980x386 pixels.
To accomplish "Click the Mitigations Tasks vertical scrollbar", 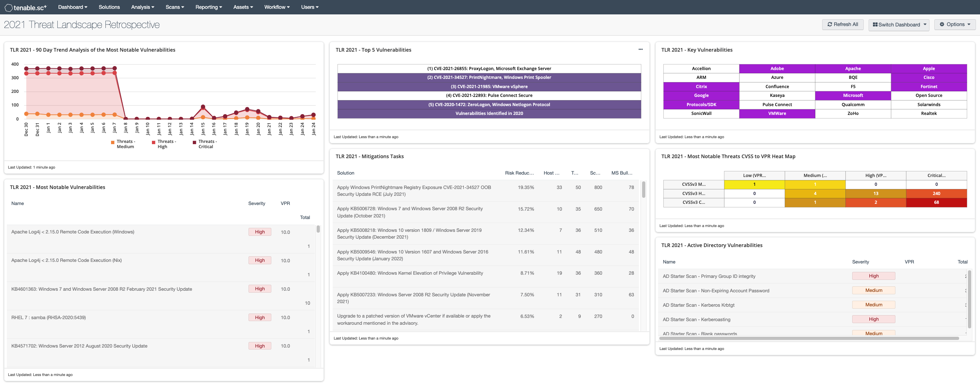I will (x=644, y=190).
